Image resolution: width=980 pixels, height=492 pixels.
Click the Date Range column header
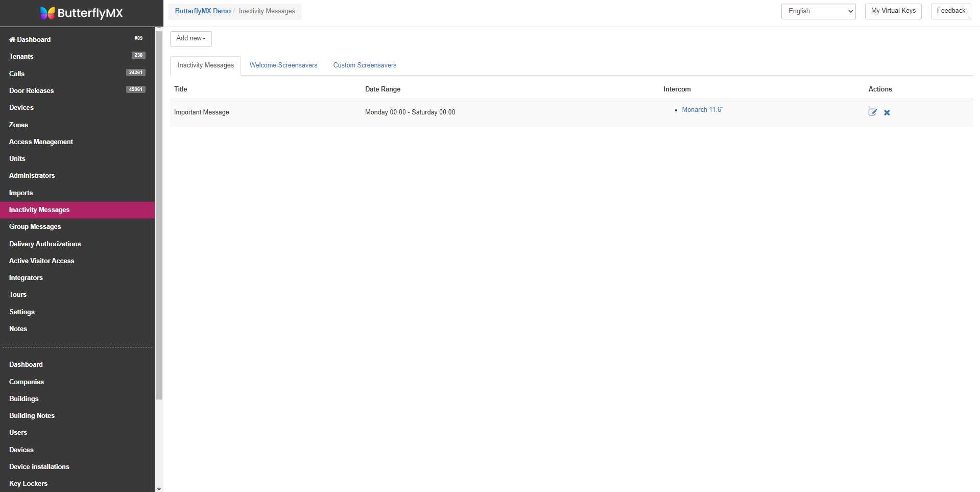point(383,89)
